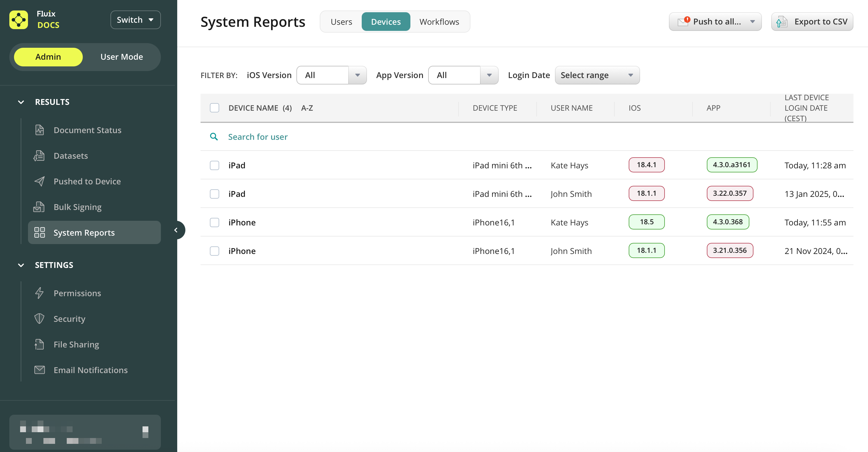
Task: Switch to the Workflows tab
Action: [439, 22]
